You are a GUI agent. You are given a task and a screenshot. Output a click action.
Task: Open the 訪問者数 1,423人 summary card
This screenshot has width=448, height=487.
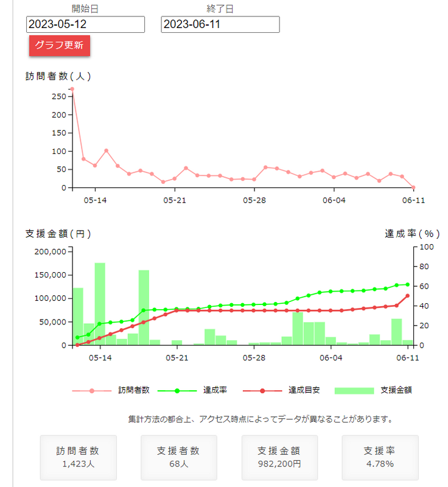coord(77,457)
